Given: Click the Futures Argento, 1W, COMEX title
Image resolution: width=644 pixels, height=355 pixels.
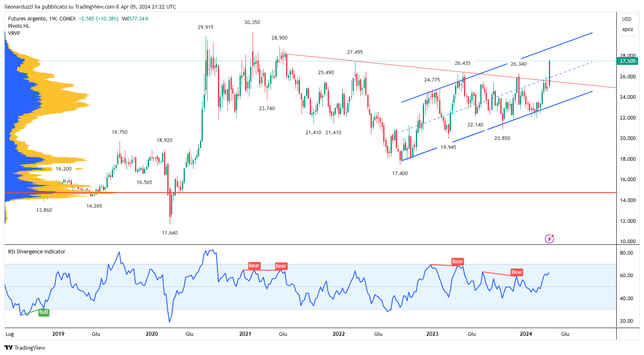Looking at the screenshot, I should coord(42,19).
